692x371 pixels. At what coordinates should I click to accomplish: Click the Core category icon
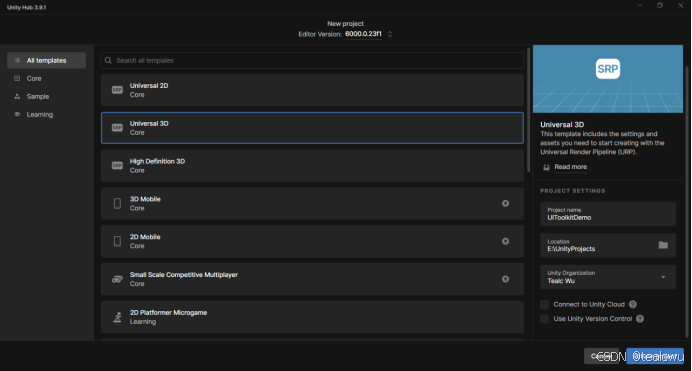point(17,79)
